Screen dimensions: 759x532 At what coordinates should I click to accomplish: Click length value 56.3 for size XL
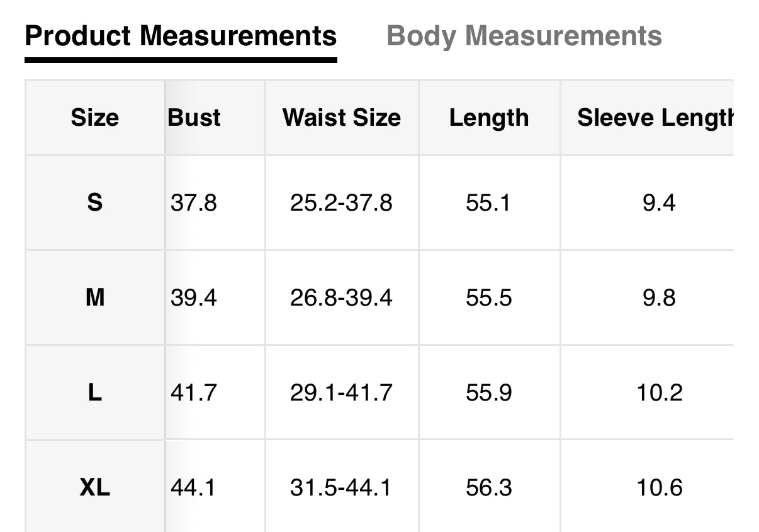point(489,487)
